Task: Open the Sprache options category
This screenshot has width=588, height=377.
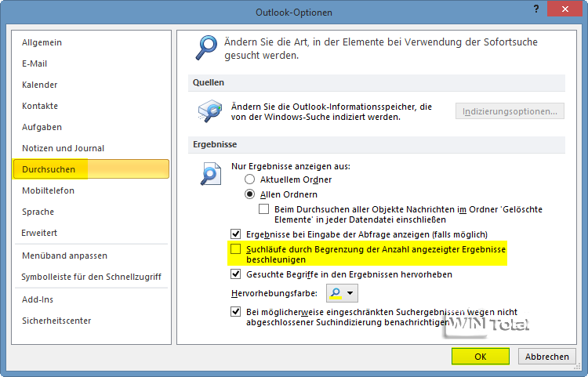Action: click(91, 212)
